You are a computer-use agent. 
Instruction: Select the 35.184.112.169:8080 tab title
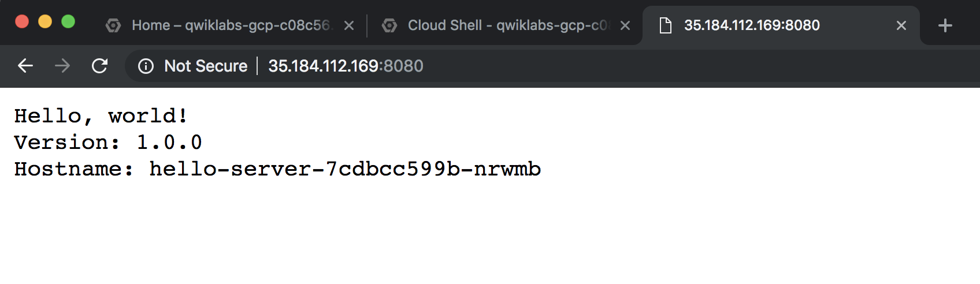[752, 25]
